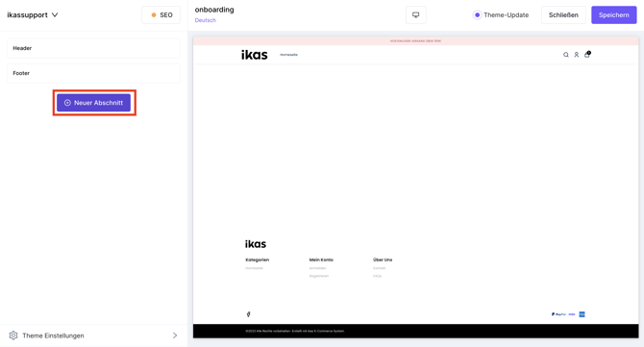Click the Deutsch language link
Viewport: 644px width, 347px height.
pos(206,20)
